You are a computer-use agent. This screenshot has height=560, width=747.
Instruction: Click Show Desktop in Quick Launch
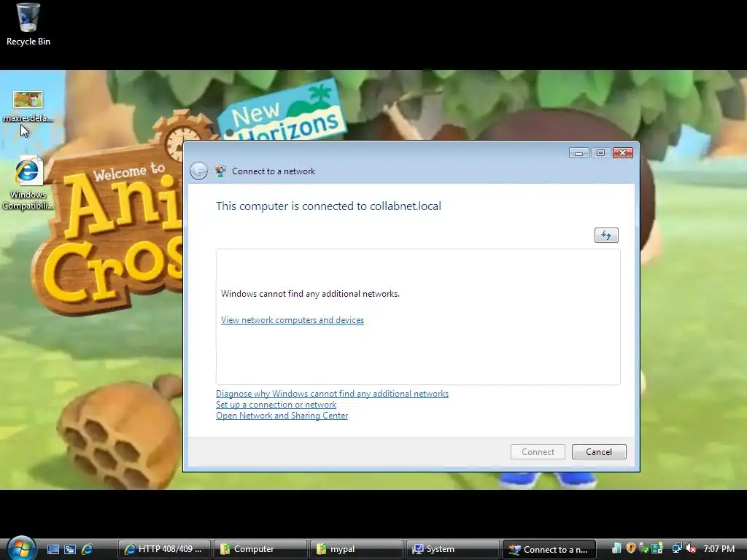(x=53, y=549)
